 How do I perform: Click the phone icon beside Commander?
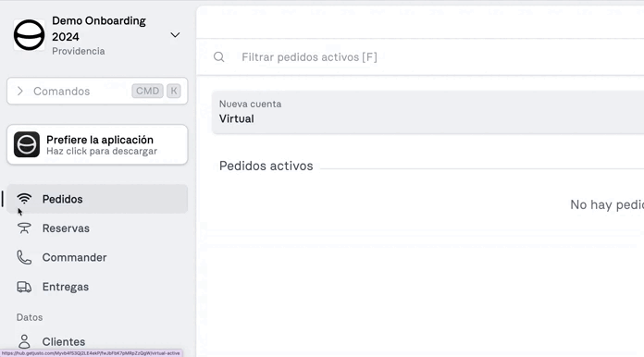coord(24,257)
